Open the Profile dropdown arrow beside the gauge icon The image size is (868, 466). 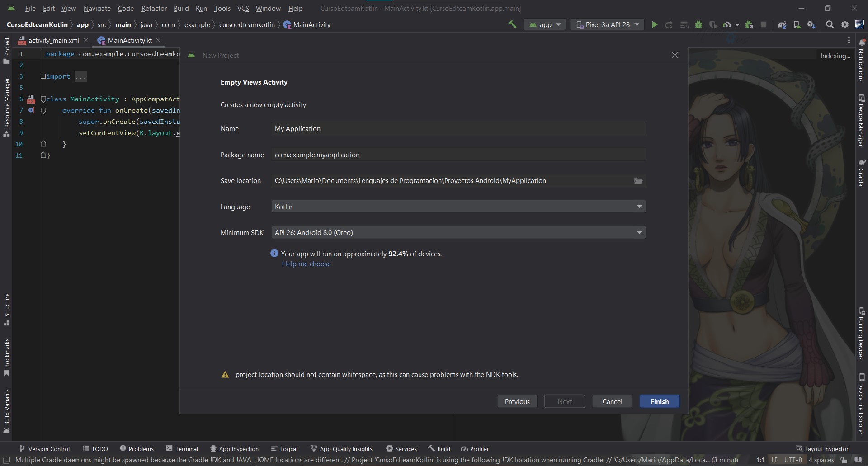737,25
